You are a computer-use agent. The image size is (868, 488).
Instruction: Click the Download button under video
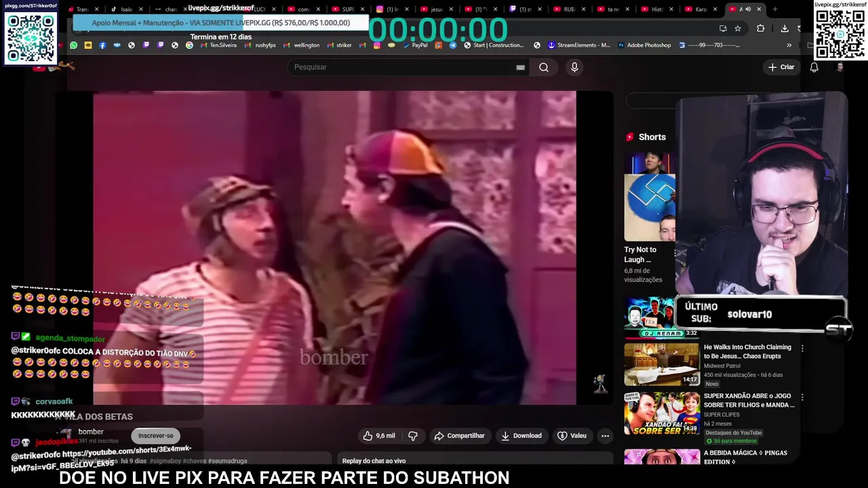click(521, 436)
